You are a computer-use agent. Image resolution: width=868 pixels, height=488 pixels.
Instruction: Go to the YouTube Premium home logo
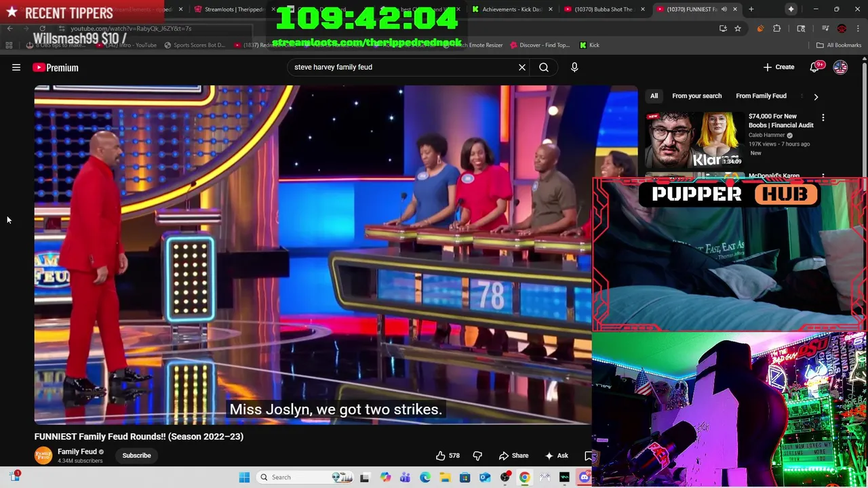pos(55,67)
